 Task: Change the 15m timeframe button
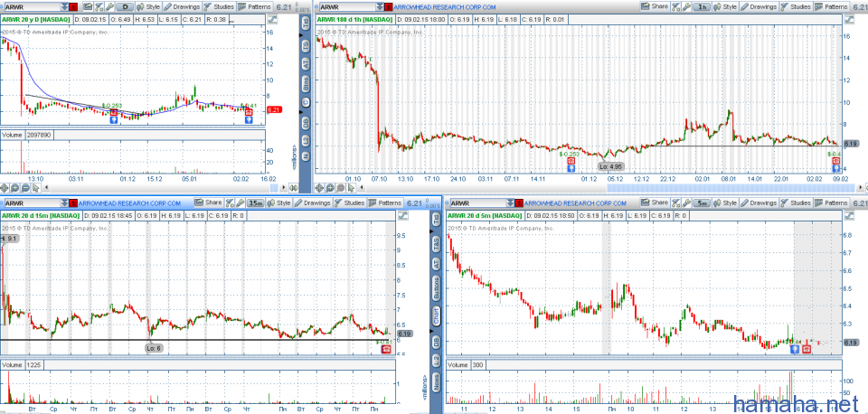coord(256,203)
